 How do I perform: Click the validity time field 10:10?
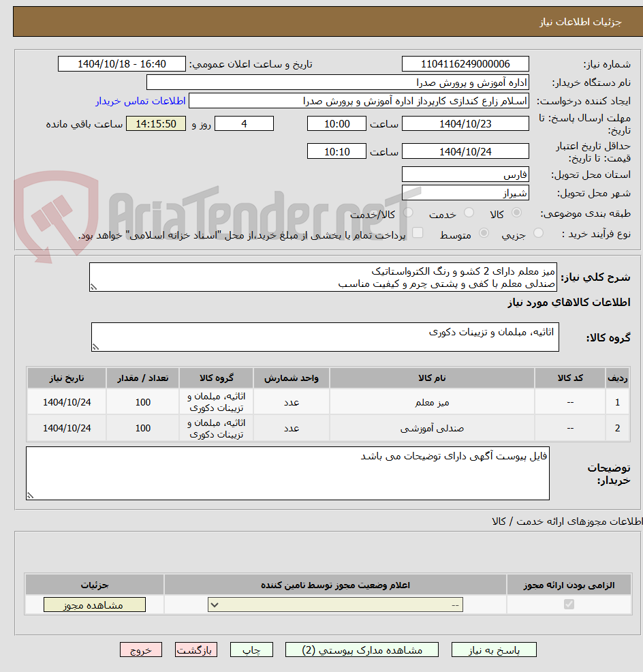coord(336,151)
